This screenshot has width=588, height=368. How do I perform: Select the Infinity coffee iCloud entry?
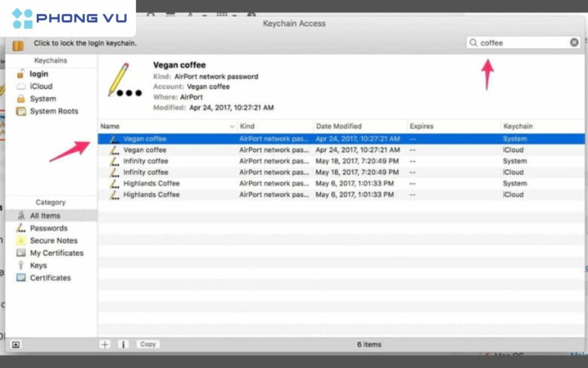click(146, 172)
